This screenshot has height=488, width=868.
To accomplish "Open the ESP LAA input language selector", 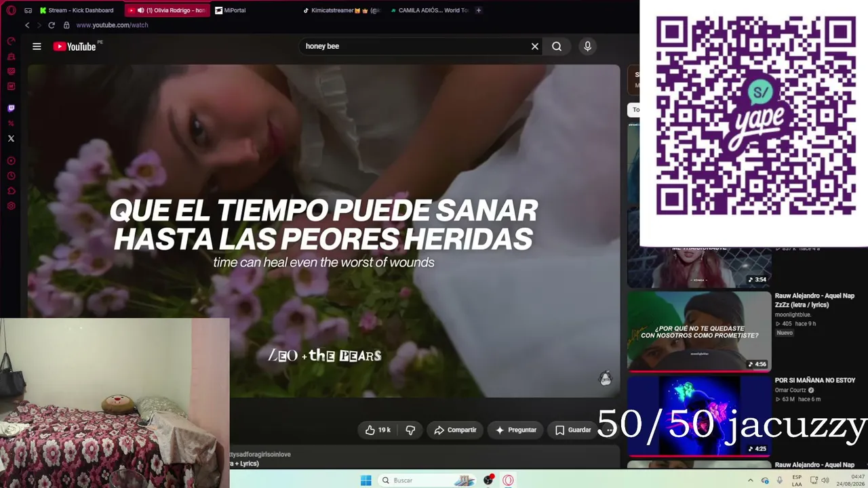I will coord(797,481).
